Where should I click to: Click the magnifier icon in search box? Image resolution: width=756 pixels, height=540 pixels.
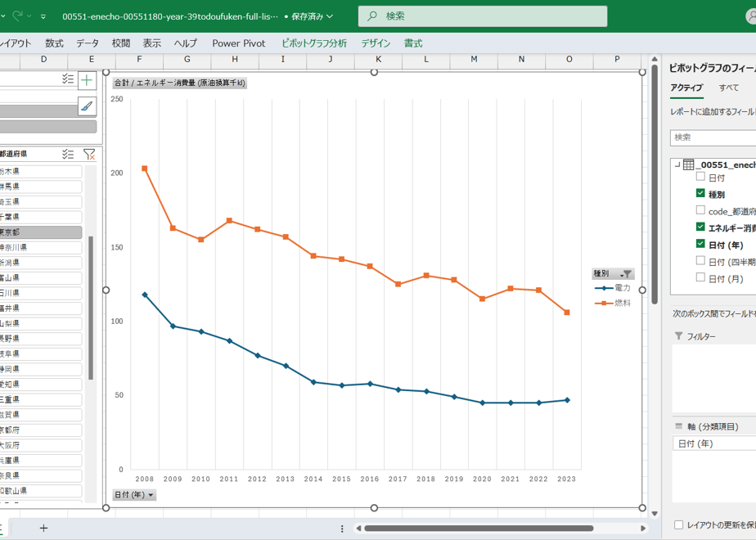pyautogui.click(x=372, y=16)
